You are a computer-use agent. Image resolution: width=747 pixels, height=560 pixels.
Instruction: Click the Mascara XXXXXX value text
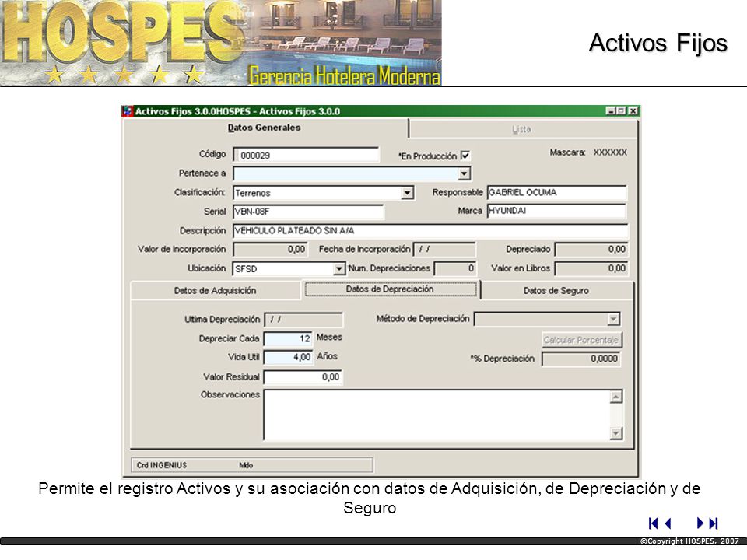(x=610, y=152)
